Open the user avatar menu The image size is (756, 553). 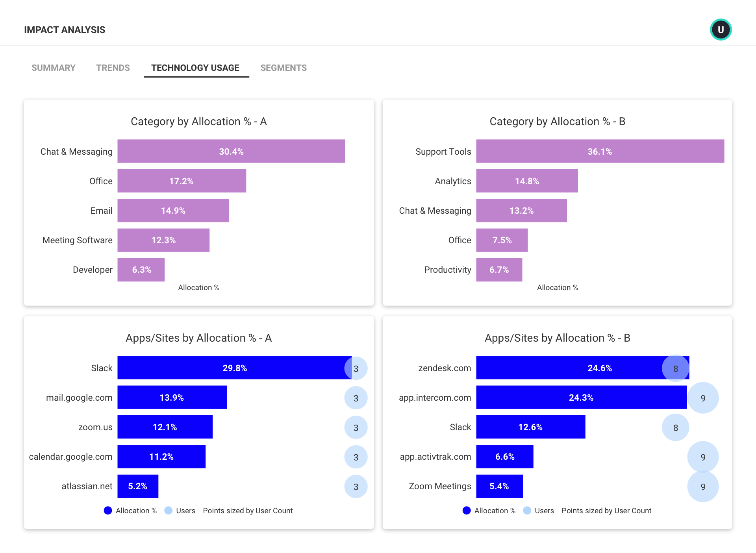coord(721,30)
